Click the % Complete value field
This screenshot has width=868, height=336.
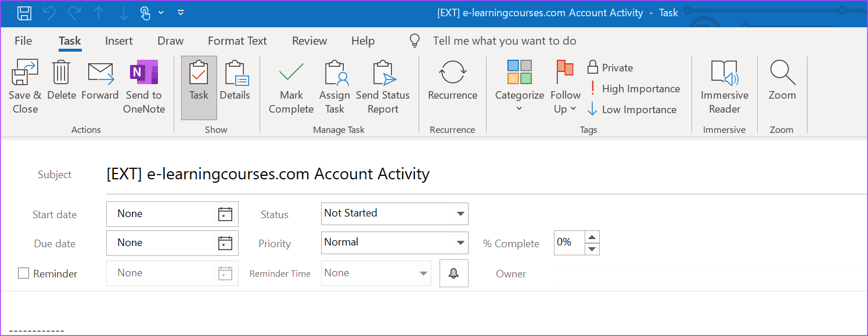click(x=569, y=243)
